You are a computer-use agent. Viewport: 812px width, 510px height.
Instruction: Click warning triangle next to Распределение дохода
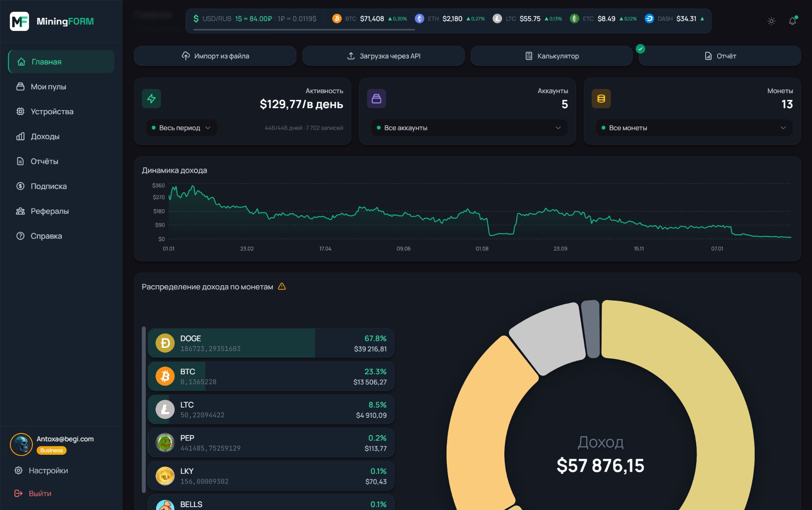click(x=282, y=287)
